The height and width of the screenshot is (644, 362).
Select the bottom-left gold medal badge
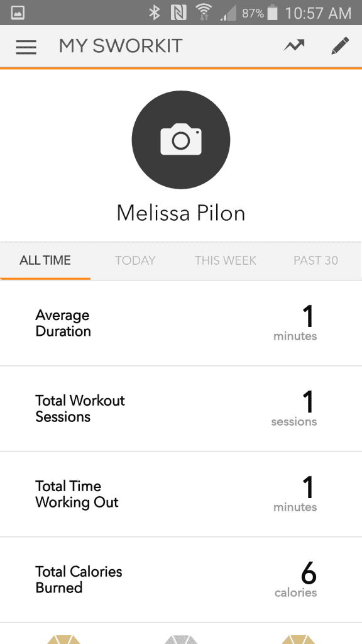tap(63, 640)
